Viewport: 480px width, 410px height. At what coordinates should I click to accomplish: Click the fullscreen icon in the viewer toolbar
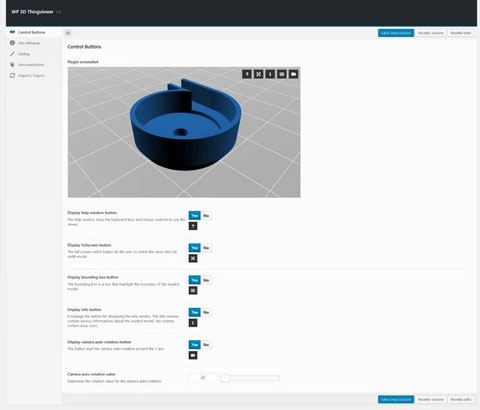point(258,74)
